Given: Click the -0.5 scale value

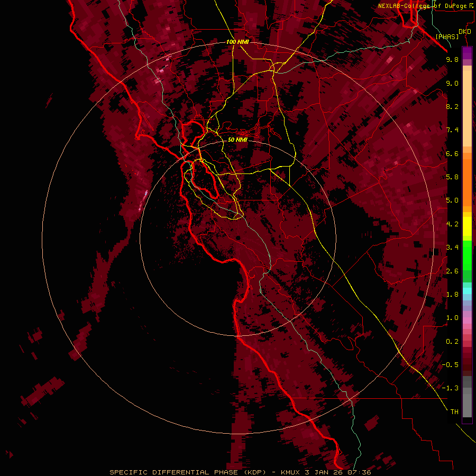Looking at the screenshot, I should [450, 365].
